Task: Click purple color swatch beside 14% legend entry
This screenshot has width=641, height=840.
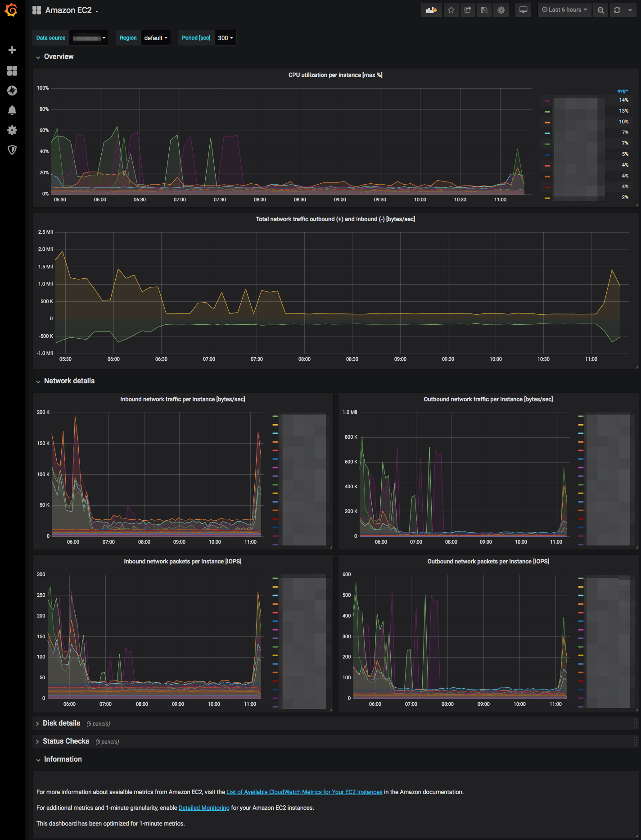Action: click(547, 101)
